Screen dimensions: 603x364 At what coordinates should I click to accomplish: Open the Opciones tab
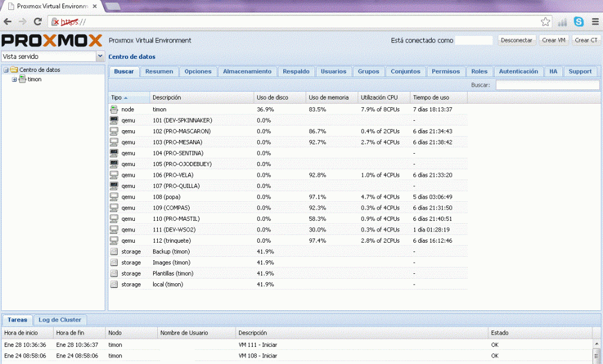[x=198, y=72]
